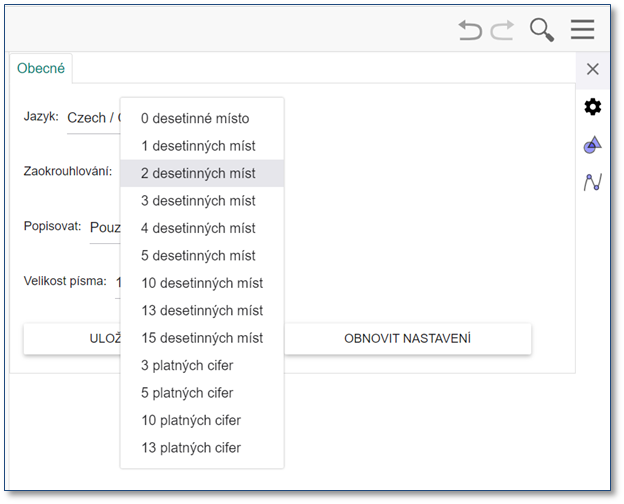
Task: Switch to the Obecné tab
Action: coord(41,68)
